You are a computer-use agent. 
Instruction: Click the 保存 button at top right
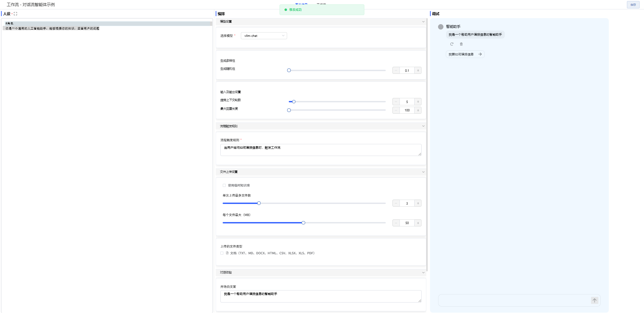[633, 5]
